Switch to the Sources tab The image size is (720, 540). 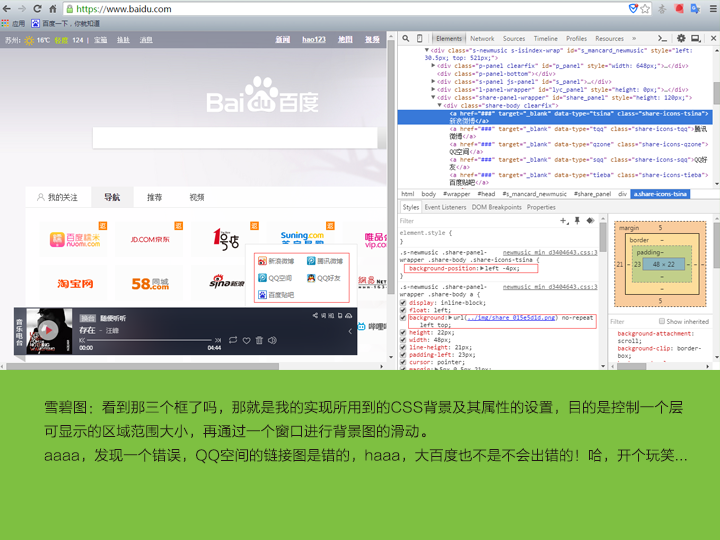click(513, 39)
